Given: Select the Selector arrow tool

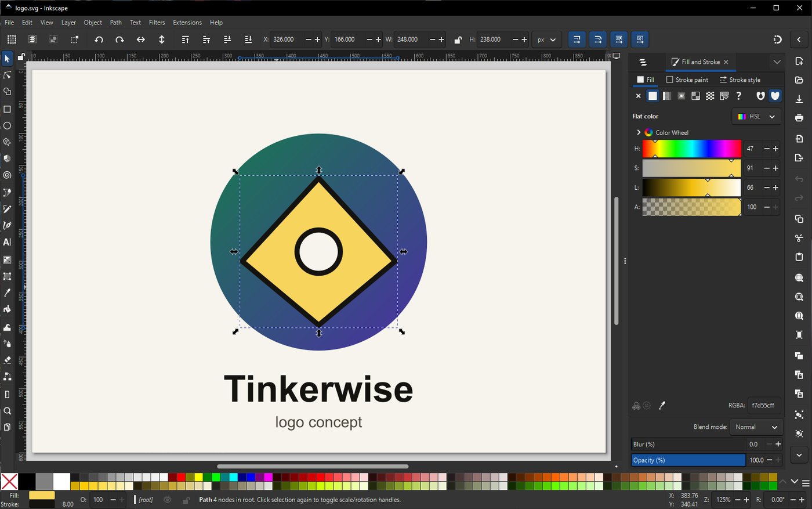Looking at the screenshot, I should click(x=7, y=59).
